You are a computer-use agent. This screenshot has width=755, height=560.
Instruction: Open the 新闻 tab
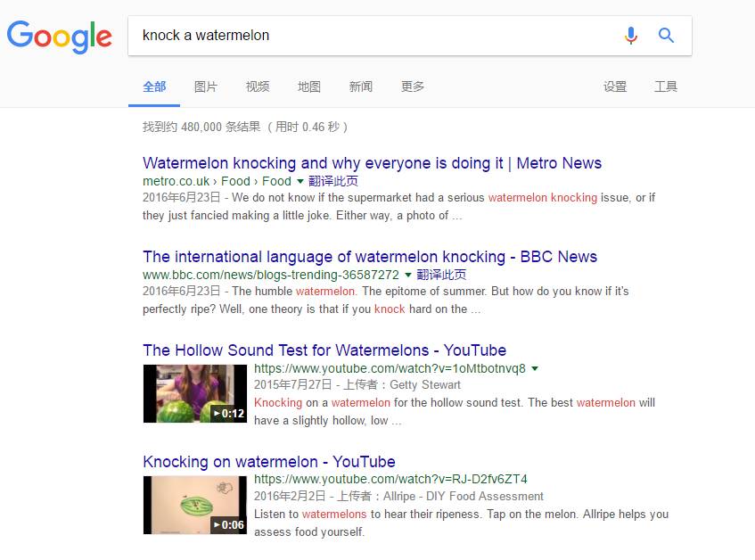point(361,86)
